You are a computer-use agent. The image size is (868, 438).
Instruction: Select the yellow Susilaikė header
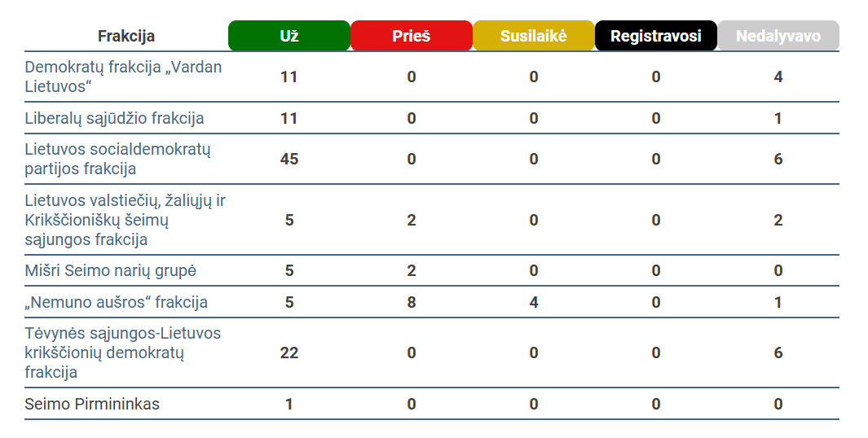click(x=534, y=36)
